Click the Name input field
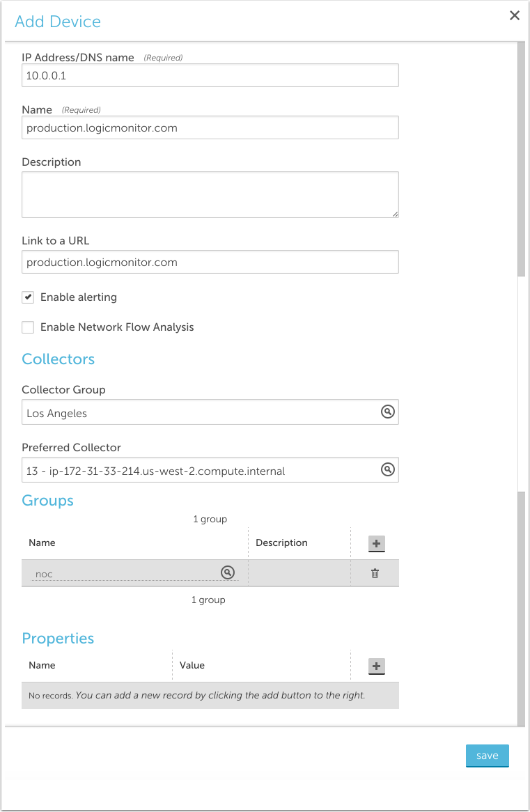This screenshot has width=530, height=812. point(210,128)
